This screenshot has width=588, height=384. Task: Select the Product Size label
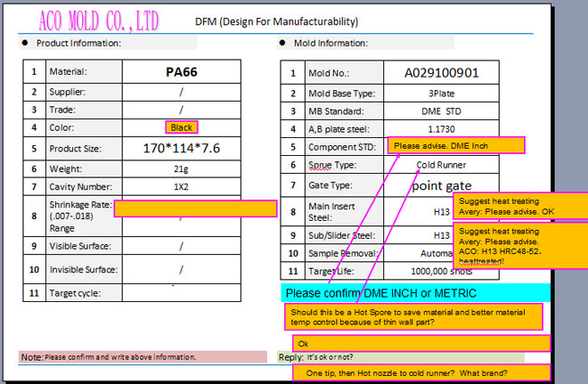76,149
